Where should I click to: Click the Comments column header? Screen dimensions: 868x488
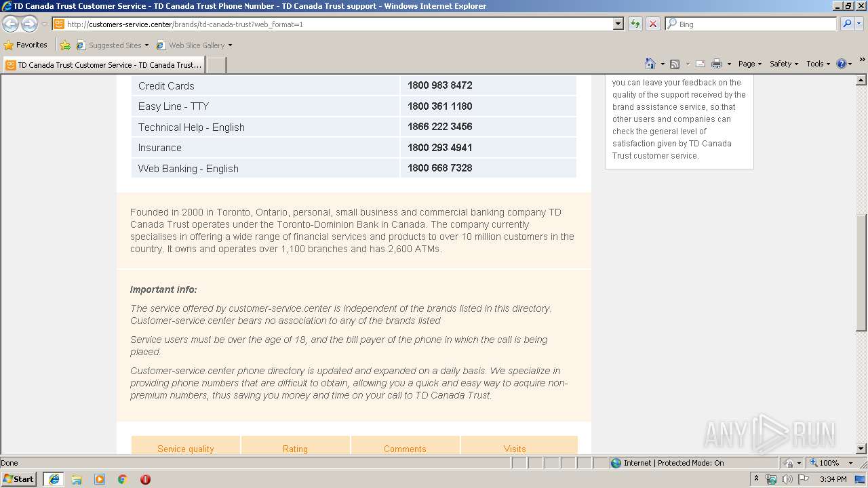pos(405,448)
